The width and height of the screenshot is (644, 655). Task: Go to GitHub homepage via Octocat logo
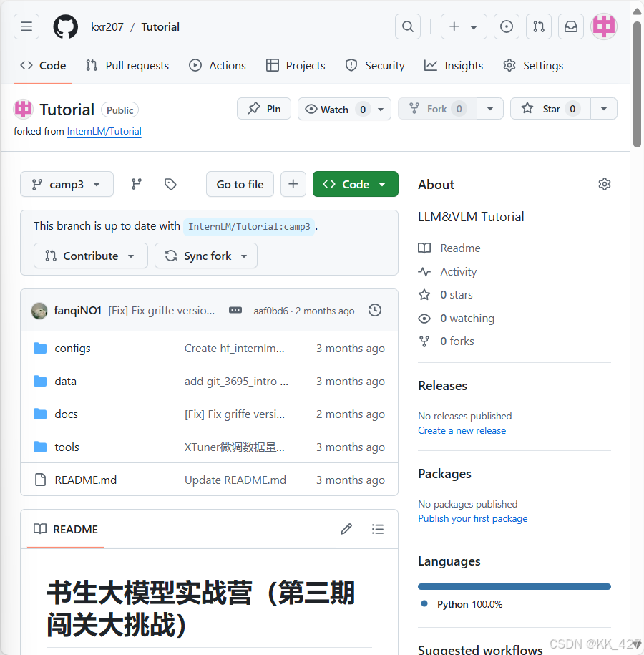click(x=66, y=26)
